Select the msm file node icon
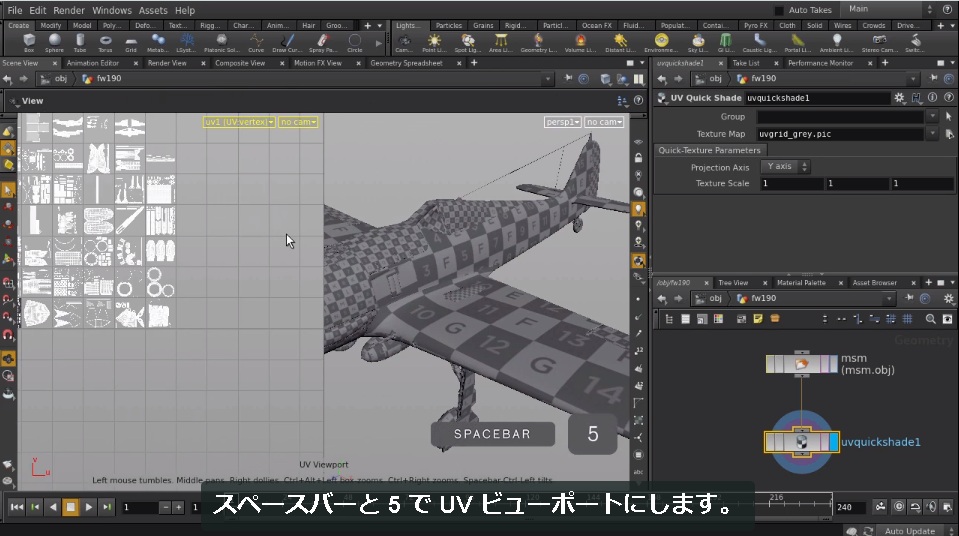This screenshot has height=536, width=959. point(801,364)
